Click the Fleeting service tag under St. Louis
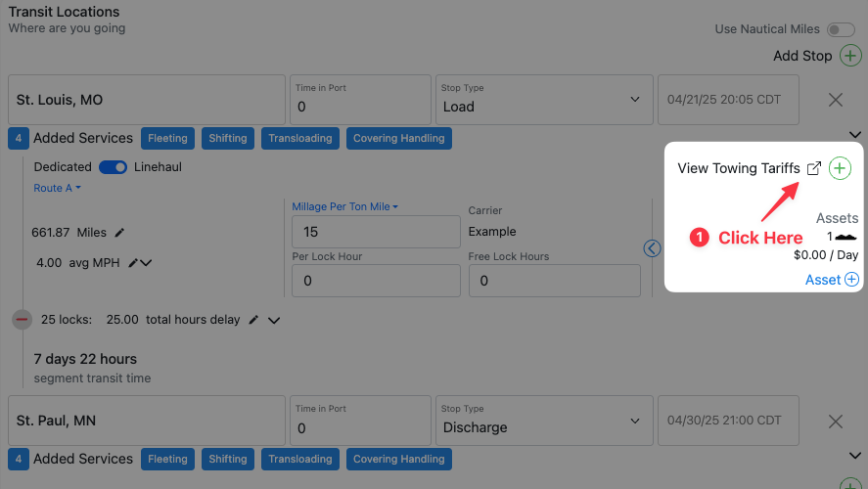Screen dimensions: 868x489 pos(167,138)
